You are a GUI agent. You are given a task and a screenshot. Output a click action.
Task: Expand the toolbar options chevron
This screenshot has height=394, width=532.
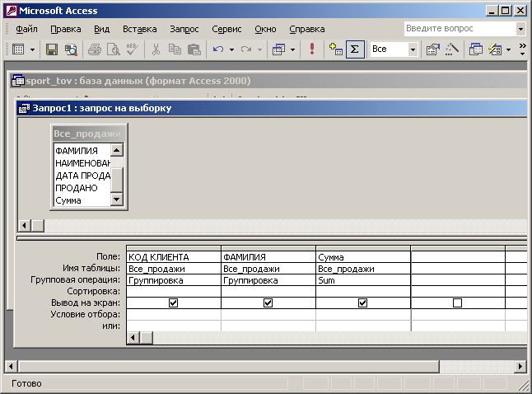(522, 49)
